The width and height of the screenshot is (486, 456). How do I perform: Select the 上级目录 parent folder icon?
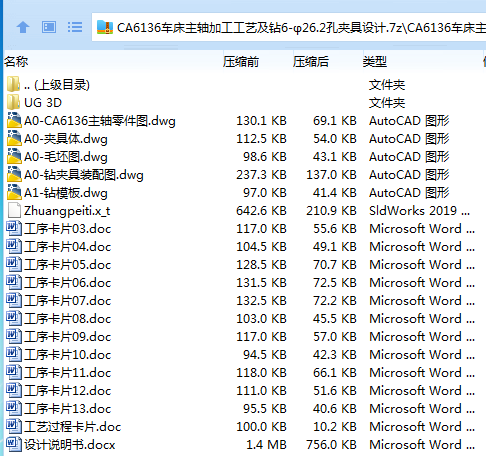tap(14, 84)
